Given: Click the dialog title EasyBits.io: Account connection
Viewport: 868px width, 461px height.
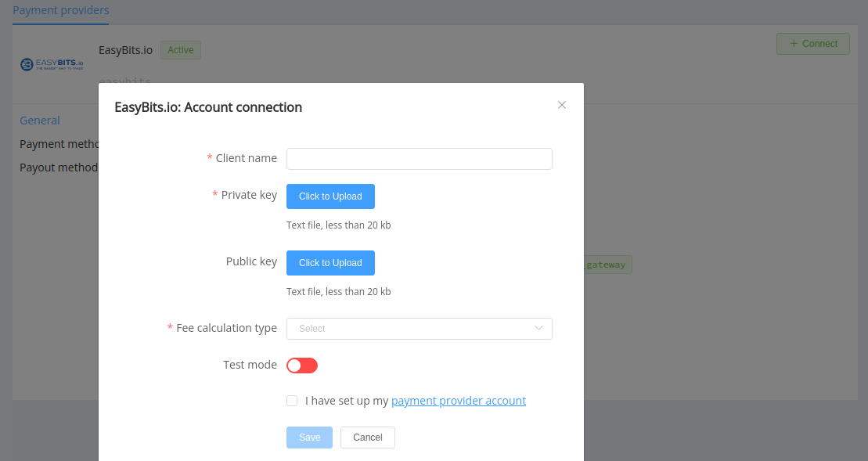Looking at the screenshot, I should (x=208, y=107).
